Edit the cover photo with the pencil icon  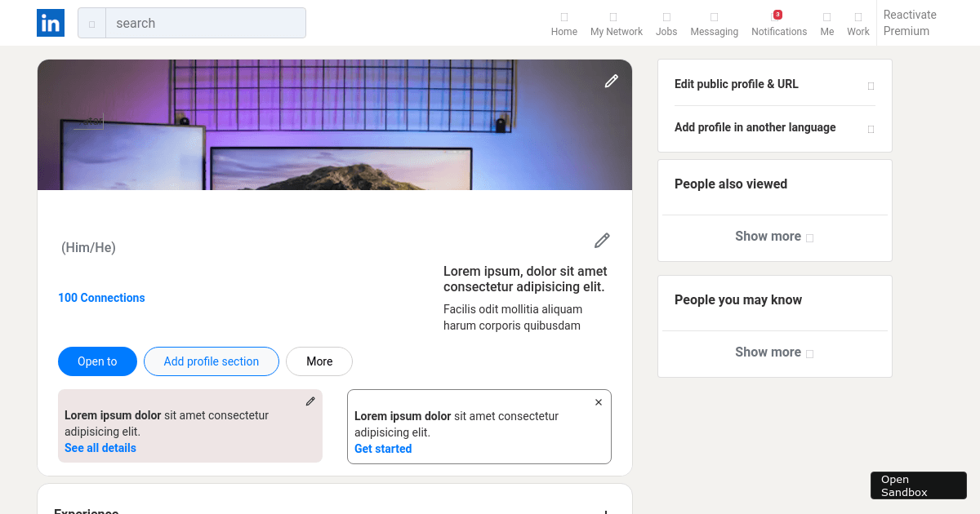611,81
